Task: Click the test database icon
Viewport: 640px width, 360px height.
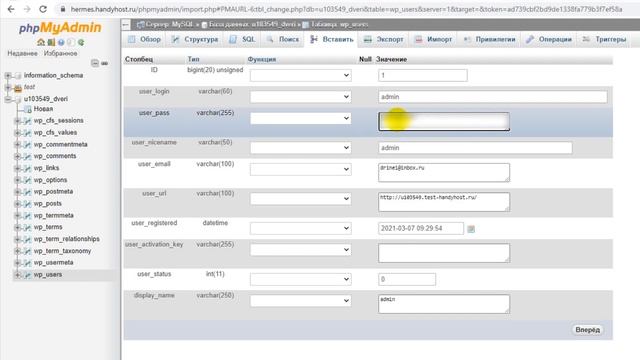Action: click(x=18, y=87)
